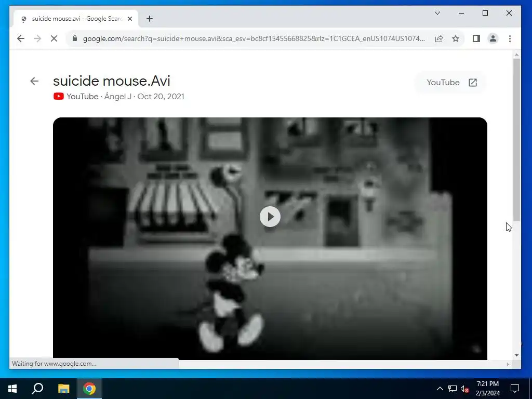Click the browser forward arrow
Image resolution: width=532 pixels, height=399 pixels.
37,38
